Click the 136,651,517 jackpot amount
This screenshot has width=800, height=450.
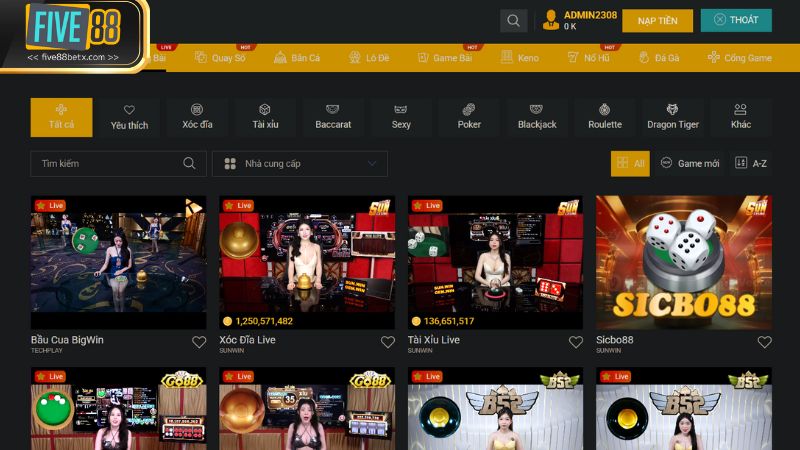[x=449, y=321]
